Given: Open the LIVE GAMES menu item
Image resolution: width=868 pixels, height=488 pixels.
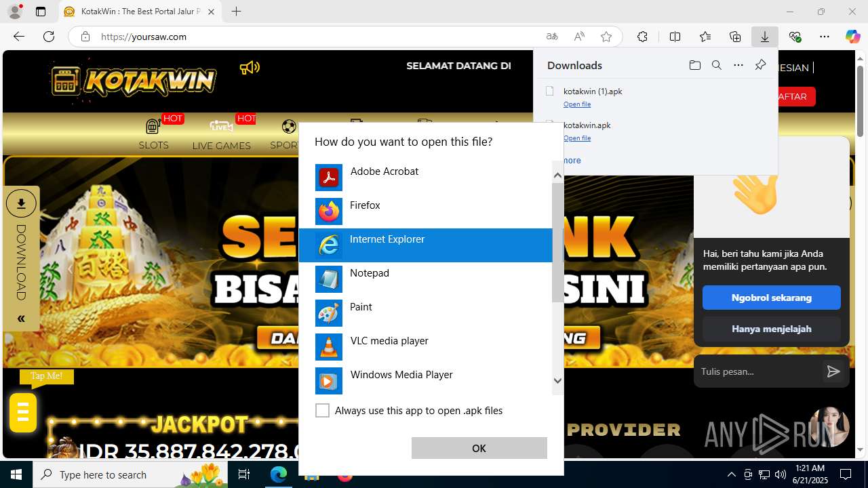Looking at the screenshot, I should 221,134.
